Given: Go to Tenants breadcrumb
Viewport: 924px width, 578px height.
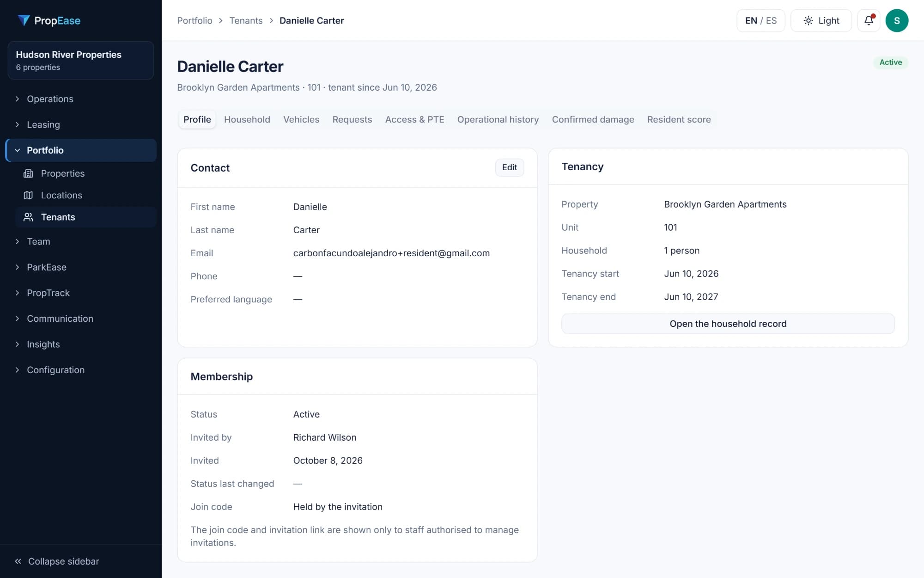Looking at the screenshot, I should pyautogui.click(x=246, y=20).
